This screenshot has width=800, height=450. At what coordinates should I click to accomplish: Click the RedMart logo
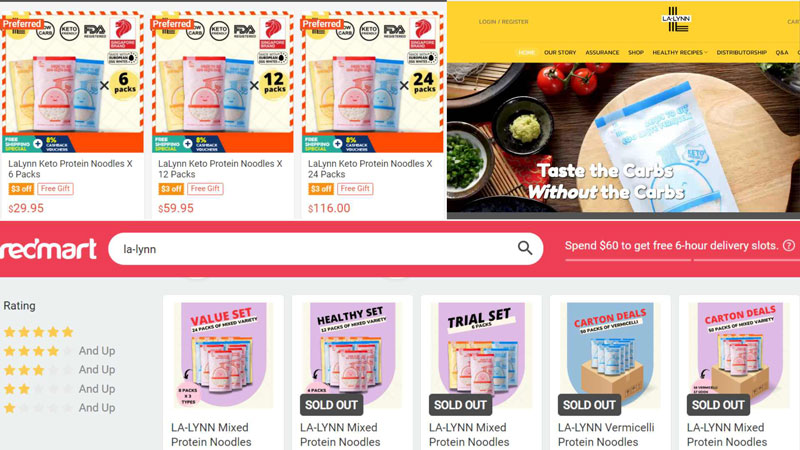(x=49, y=249)
